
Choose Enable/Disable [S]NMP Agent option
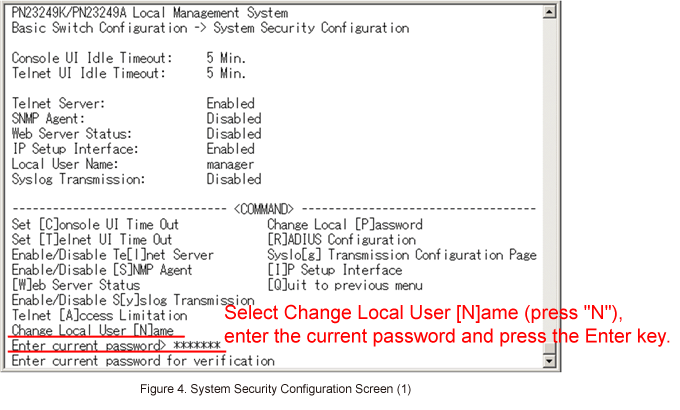tap(102, 270)
